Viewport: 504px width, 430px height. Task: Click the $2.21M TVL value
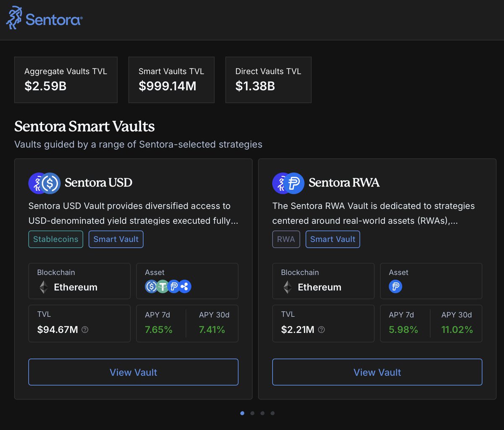(x=298, y=330)
